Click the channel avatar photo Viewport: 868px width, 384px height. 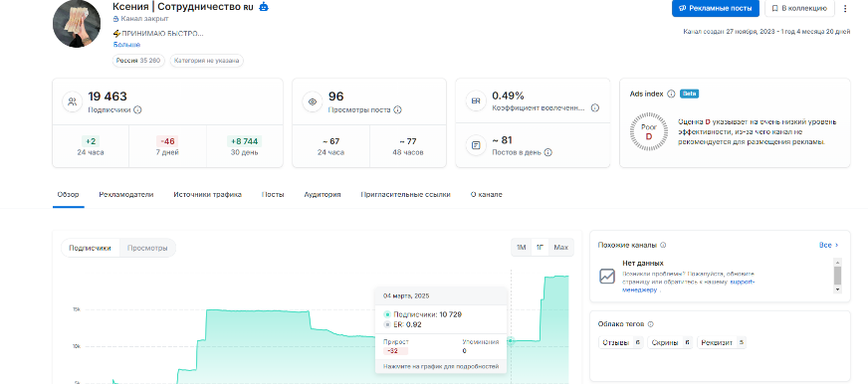tap(77, 24)
